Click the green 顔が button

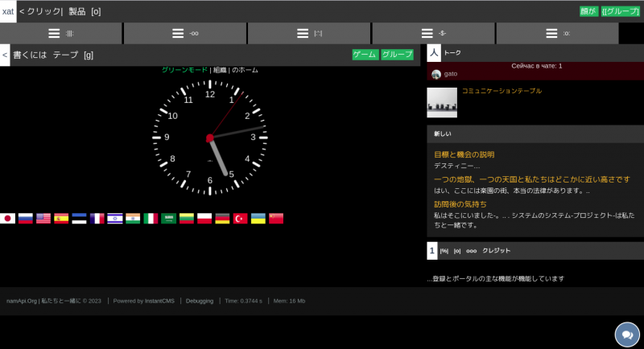(x=588, y=11)
